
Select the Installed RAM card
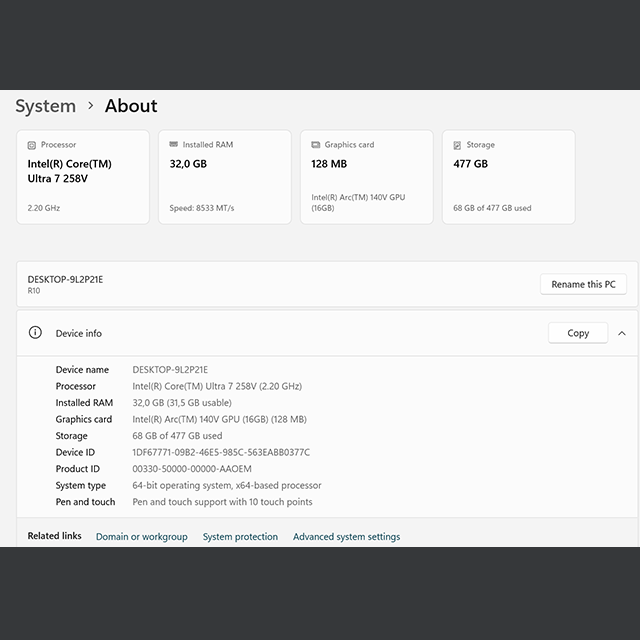coord(225,177)
